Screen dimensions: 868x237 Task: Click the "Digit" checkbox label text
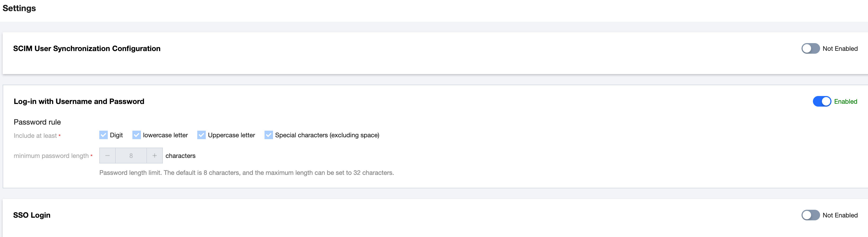point(116,135)
